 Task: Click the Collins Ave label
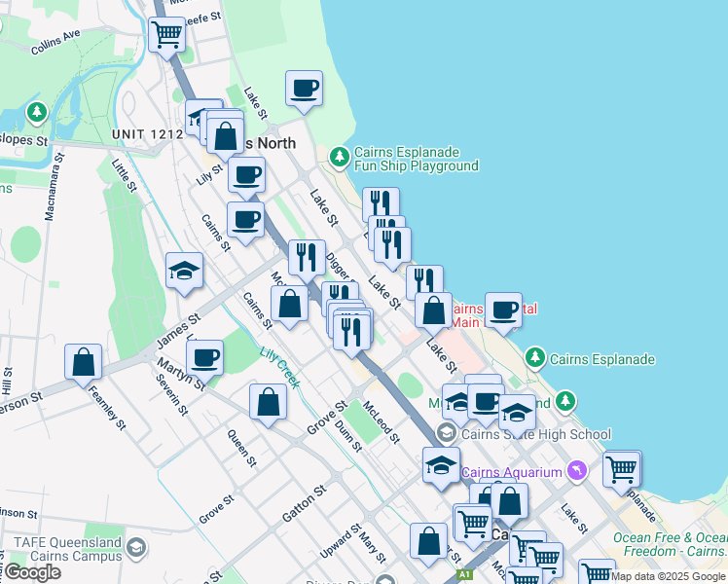pyautogui.click(x=55, y=42)
